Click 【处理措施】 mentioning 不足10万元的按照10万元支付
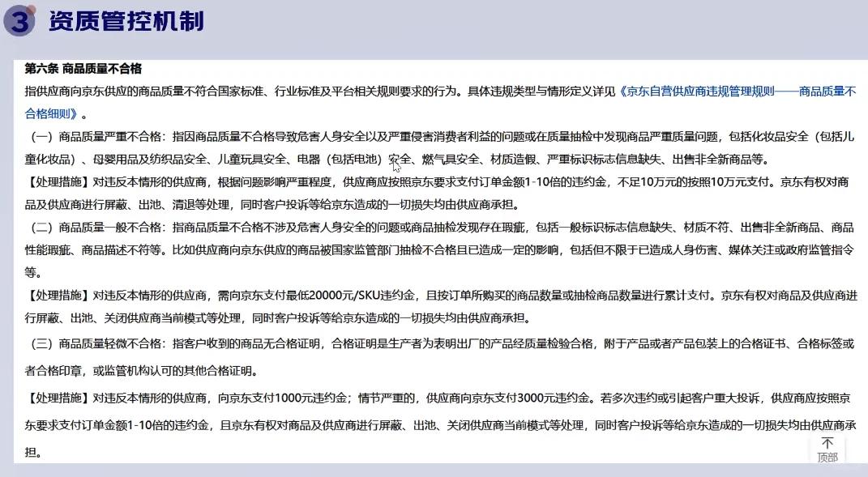The height and width of the screenshot is (477, 868). click(x=57, y=182)
